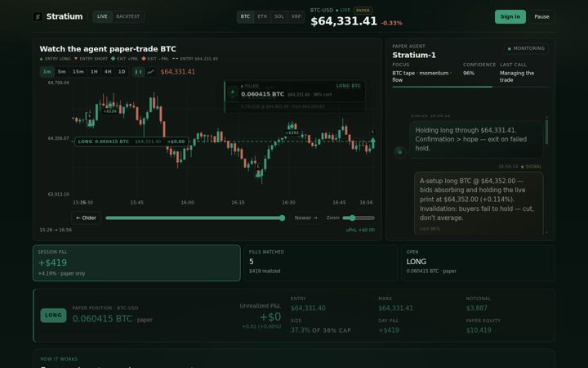Select the BTC asset tab
Image resolution: width=588 pixels, height=368 pixels.
point(245,16)
